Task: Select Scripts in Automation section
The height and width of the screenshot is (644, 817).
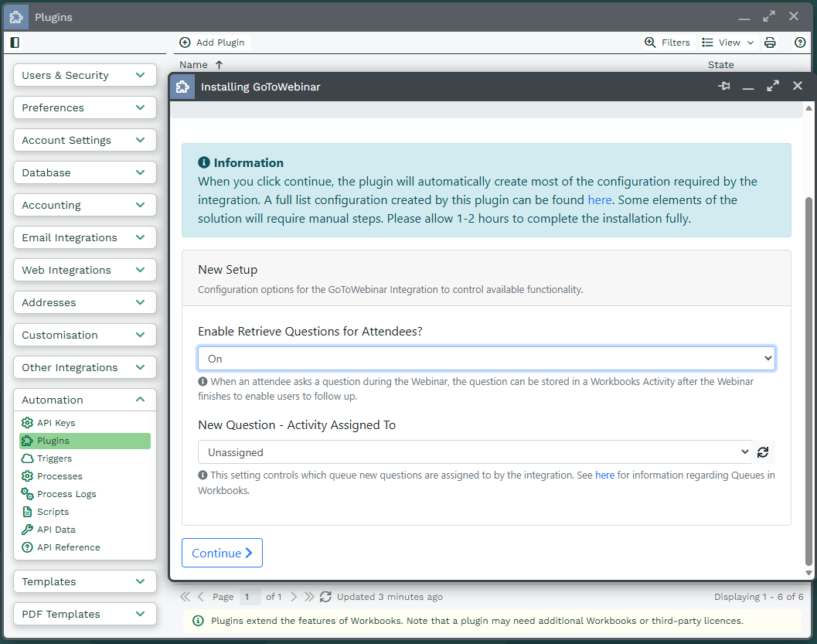Action: 53,512
